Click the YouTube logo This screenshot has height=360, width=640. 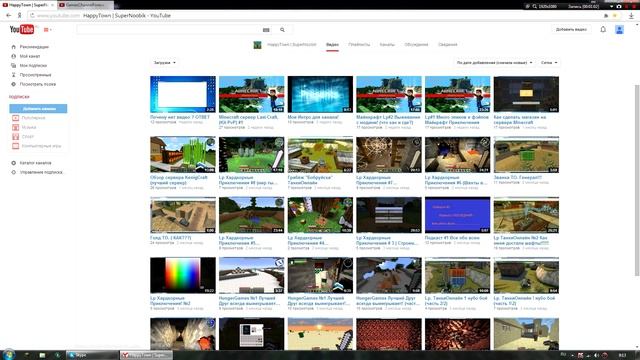tap(22, 29)
